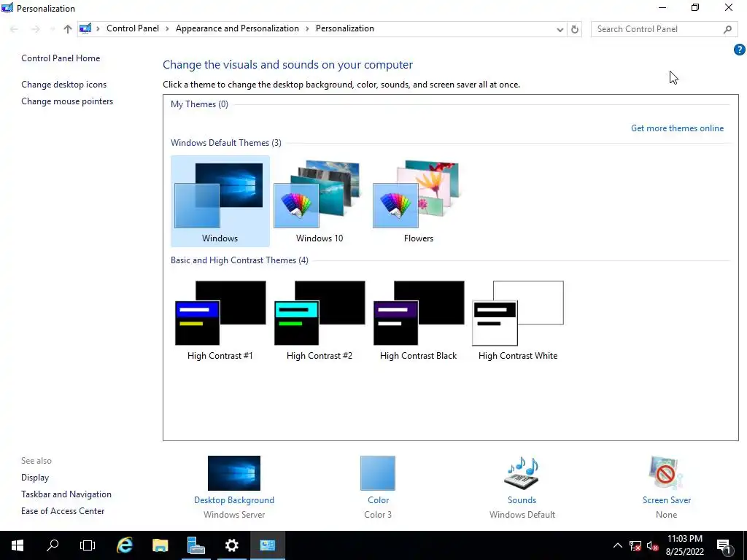Open the Windows Start menu
Image resolution: width=747 pixels, height=560 pixels.
tap(18, 545)
